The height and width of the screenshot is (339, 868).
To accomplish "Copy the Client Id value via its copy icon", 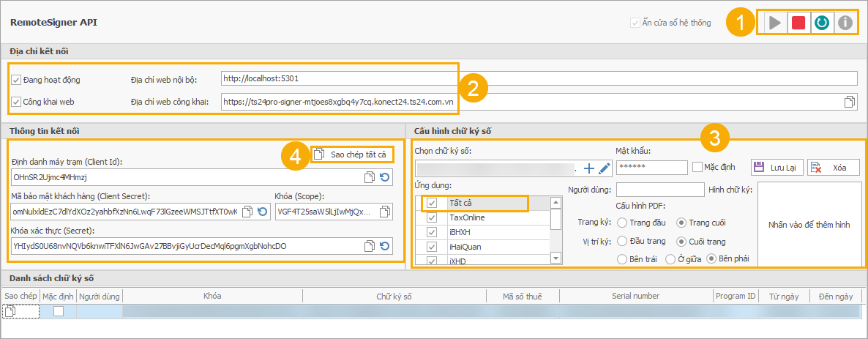I will click(370, 177).
